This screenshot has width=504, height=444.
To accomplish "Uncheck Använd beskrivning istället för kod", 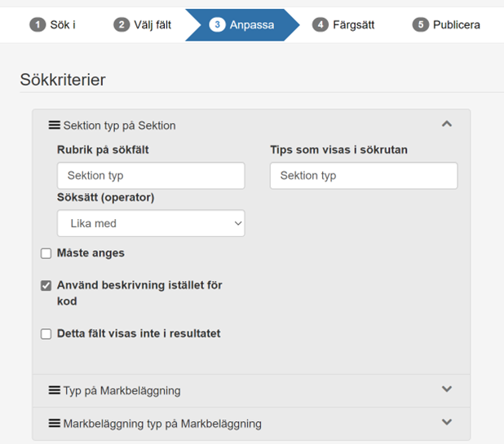I will (46, 286).
